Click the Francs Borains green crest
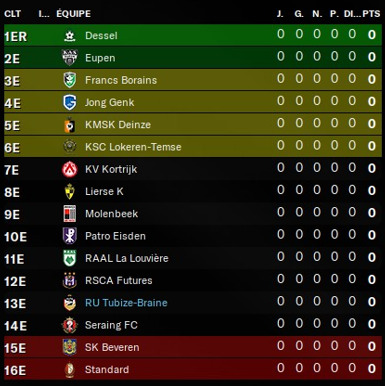Screen dimensions: 385x386 click(x=70, y=80)
